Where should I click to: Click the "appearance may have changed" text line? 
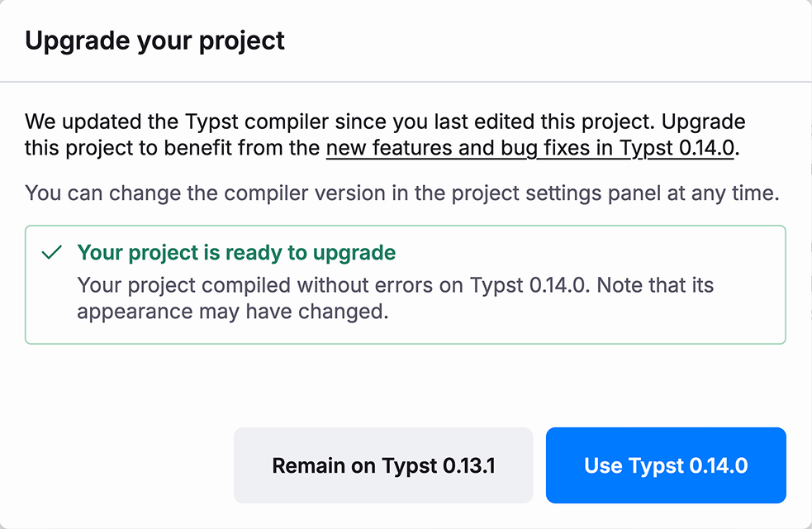click(232, 312)
